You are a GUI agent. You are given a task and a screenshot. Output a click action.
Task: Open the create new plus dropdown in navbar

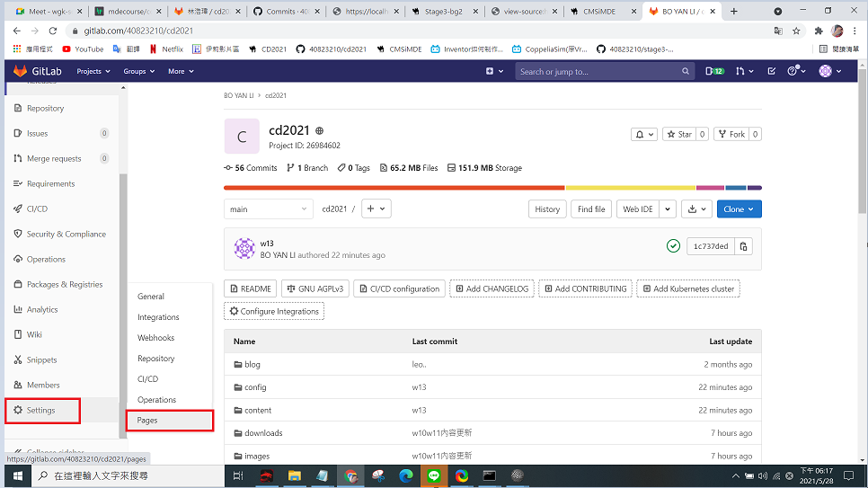pos(494,72)
